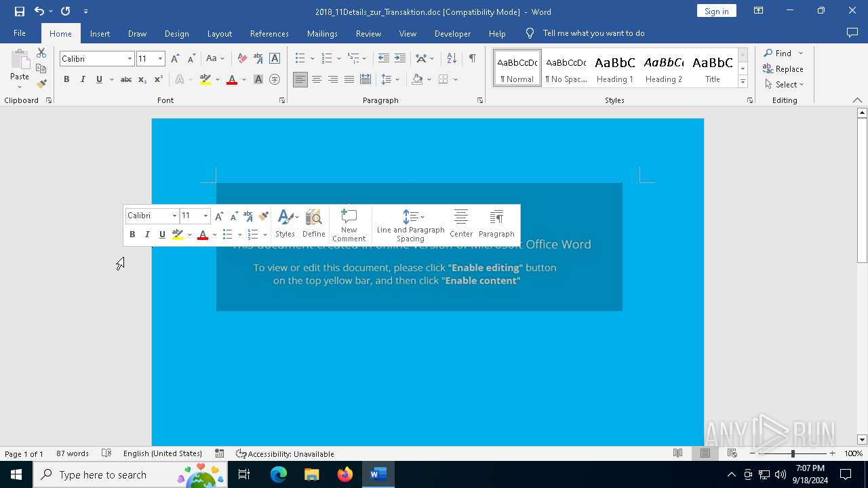Copy the selection using the ribbon Copy icon

point(41,68)
